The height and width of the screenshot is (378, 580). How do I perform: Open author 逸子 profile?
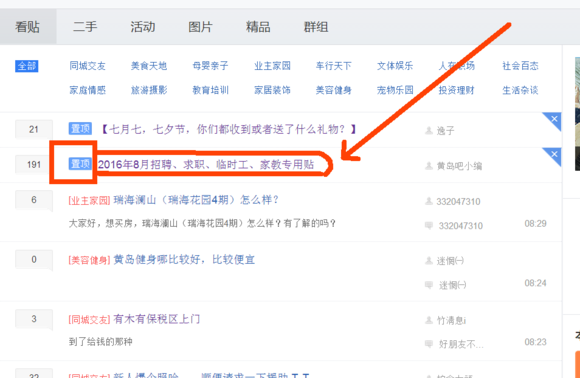pyautogui.click(x=445, y=131)
